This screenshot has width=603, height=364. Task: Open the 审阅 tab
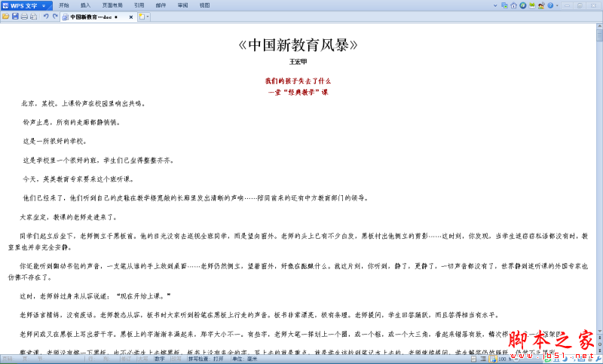coord(182,5)
